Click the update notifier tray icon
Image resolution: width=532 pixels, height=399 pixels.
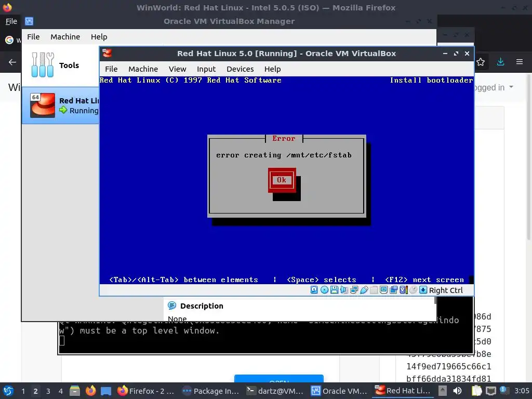(503, 390)
